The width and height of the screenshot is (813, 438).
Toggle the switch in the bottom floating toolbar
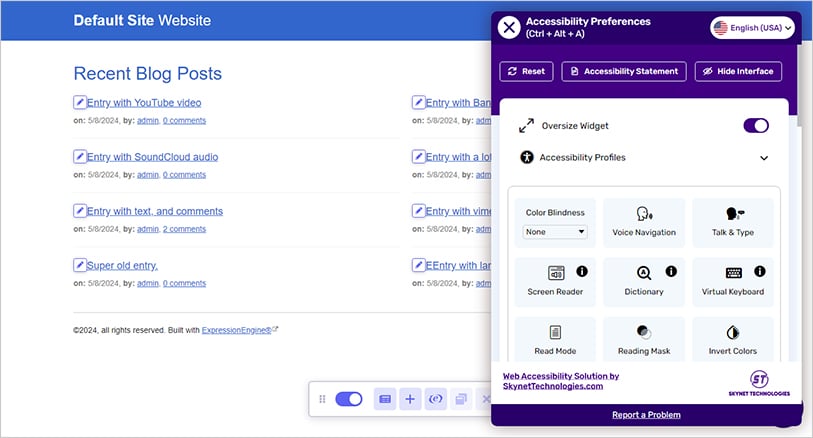coord(349,399)
